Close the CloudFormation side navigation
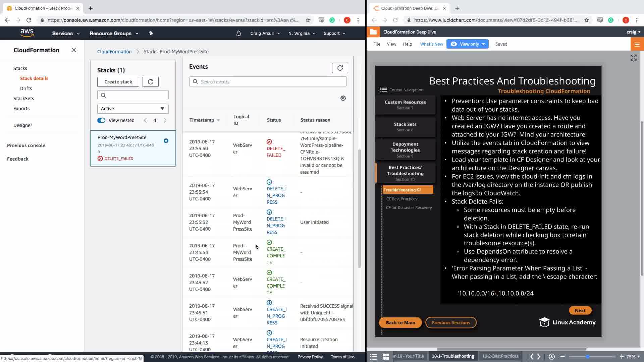The height and width of the screenshot is (362, 644). click(x=74, y=50)
